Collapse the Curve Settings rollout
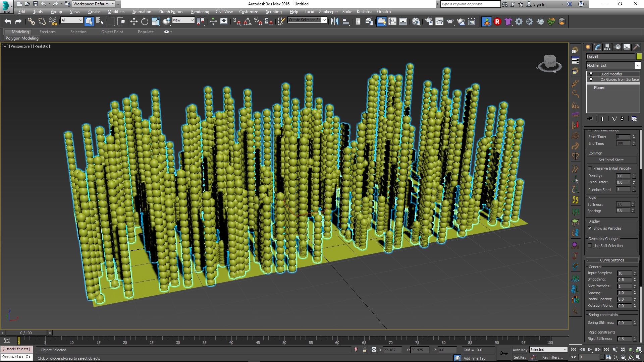The height and width of the screenshot is (362, 644). pyautogui.click(x=612, y=260)
